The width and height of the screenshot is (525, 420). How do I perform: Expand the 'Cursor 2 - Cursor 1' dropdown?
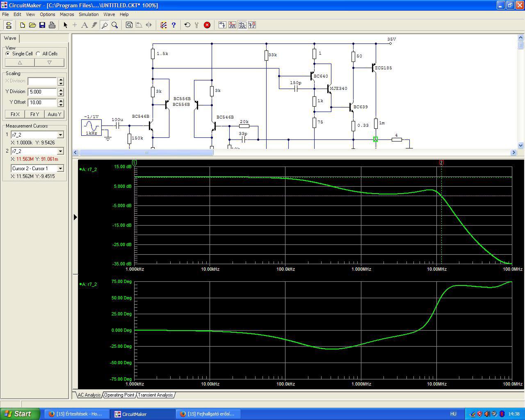pos(60,169)
